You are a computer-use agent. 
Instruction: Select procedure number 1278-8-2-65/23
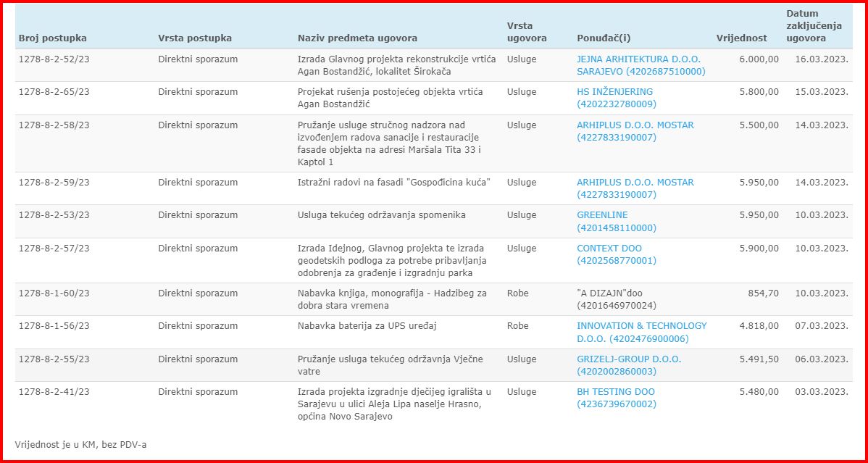click(54, 92)
